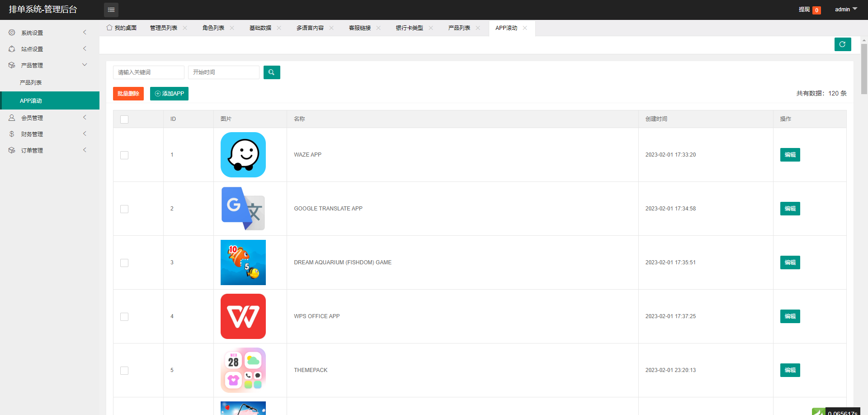This screenshot has height=415, width=868.
Task: Click the 财务管理 dollar icon in sidebar
Action: click(12, 134)
